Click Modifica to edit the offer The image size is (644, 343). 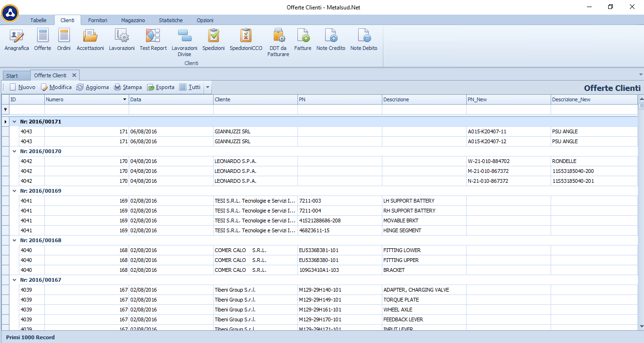[56, 87]
